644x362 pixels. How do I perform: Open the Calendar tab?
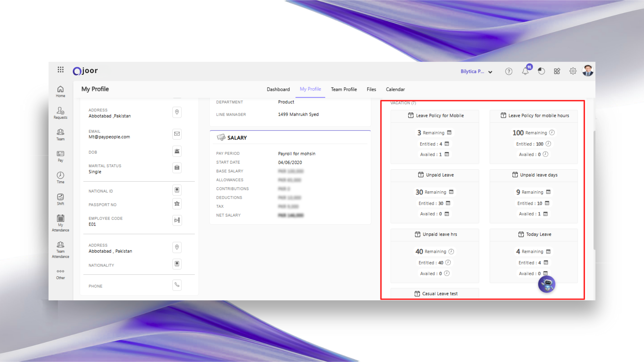tap(395, 89)
